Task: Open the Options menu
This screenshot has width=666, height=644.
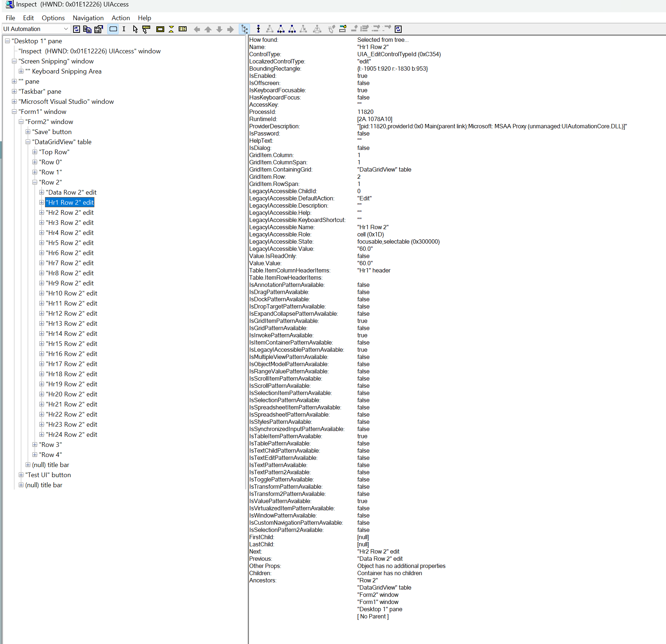Action: [x=53, y=18]
